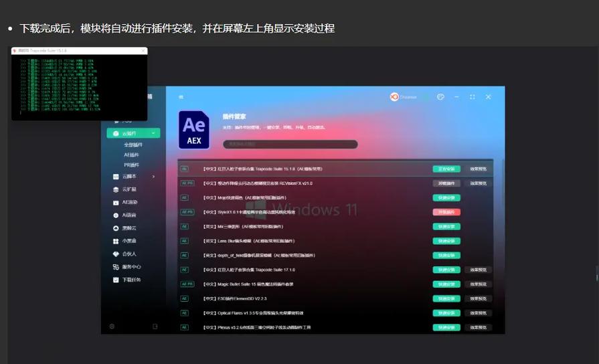Select PR插件 in the sidebar
This screenshot has width=599, height=364.
pos(131,165)
